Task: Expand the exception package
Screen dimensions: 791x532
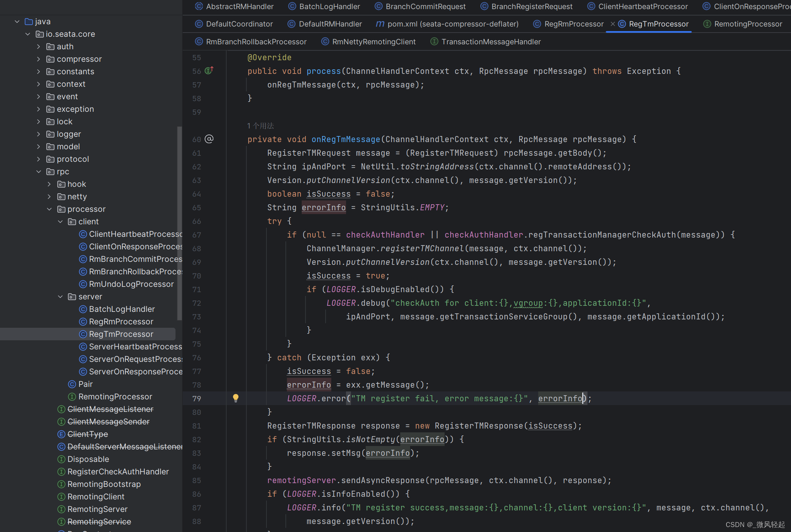Action: (x=38, y=109)
